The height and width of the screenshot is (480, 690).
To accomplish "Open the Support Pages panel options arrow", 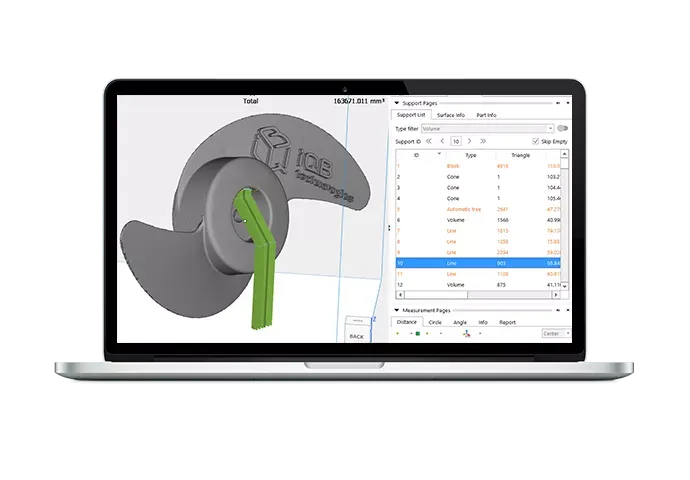I will click(568, 103).
